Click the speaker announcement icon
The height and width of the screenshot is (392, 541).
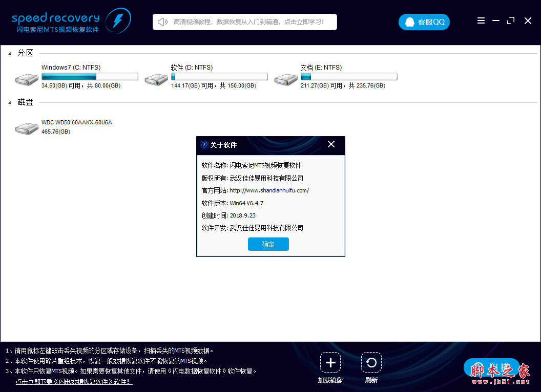point(162,22)
